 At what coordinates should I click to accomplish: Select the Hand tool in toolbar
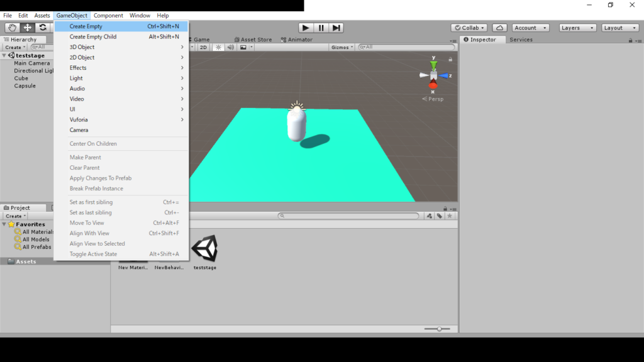[12, 28]
